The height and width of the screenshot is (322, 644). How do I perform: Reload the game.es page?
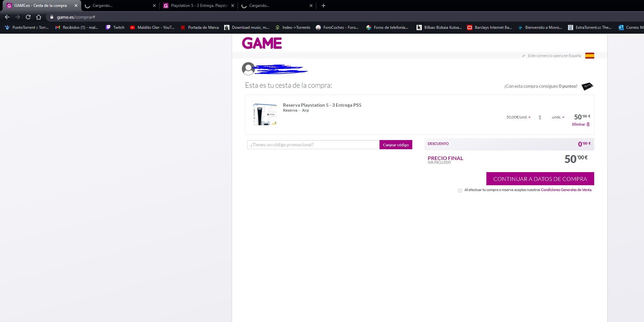click(28, 17)
